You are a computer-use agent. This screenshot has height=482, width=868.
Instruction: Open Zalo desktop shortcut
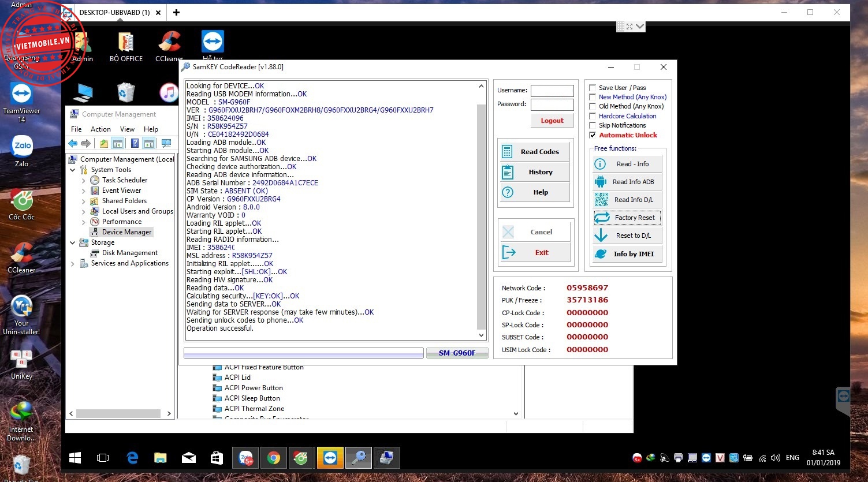pos(21,151)
